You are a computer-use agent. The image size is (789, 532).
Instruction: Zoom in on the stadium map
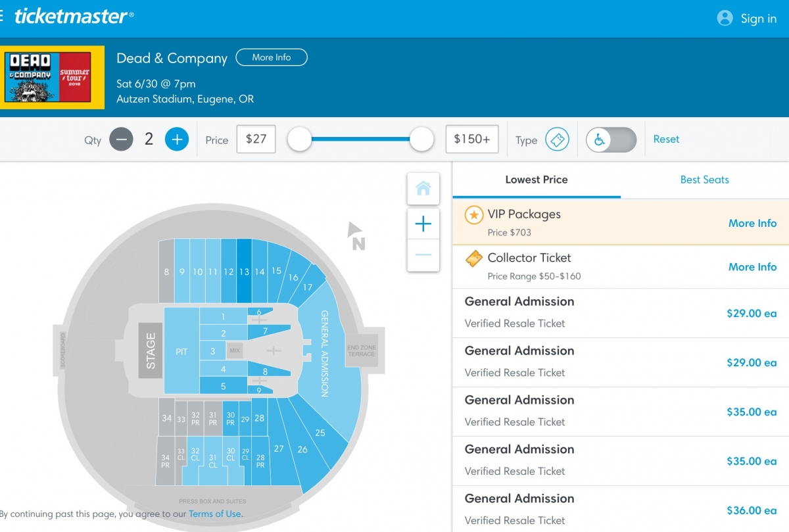[423, 224]
